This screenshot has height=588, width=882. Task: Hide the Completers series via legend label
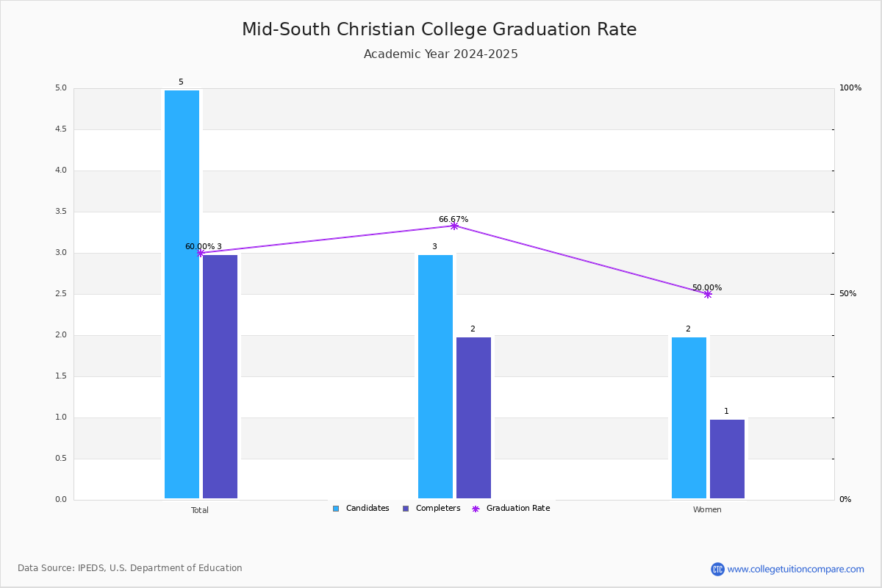point(438,509)
